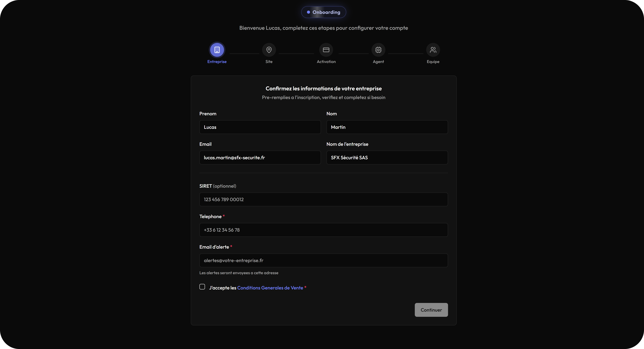The width and height of the screenshot is (644, 349).
Task: Click the Onboarding badge
Action: click(x=324, y=12)
